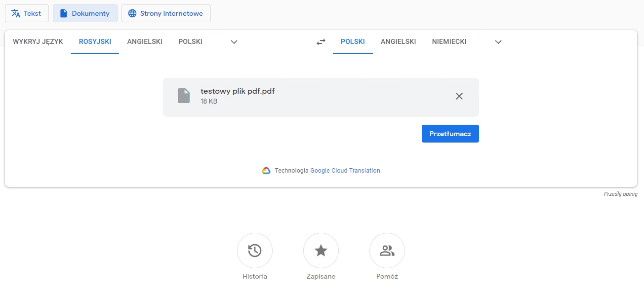Open translation Historia panel
Image resolution: width=644 pixels, height=290 pixels.
[255, 250]
